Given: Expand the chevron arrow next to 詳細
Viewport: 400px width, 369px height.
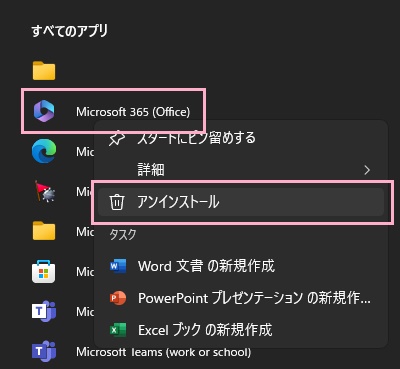Looking at the screenshot, I should [367, 170].
